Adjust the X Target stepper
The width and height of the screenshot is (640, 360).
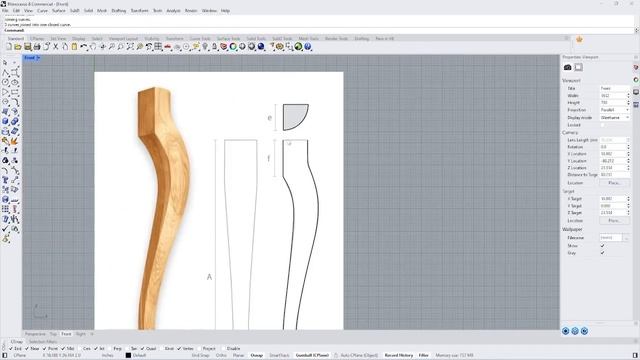tap(628, 199)
